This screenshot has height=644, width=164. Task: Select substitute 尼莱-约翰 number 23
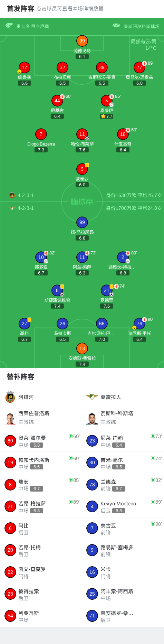point(123,441)
